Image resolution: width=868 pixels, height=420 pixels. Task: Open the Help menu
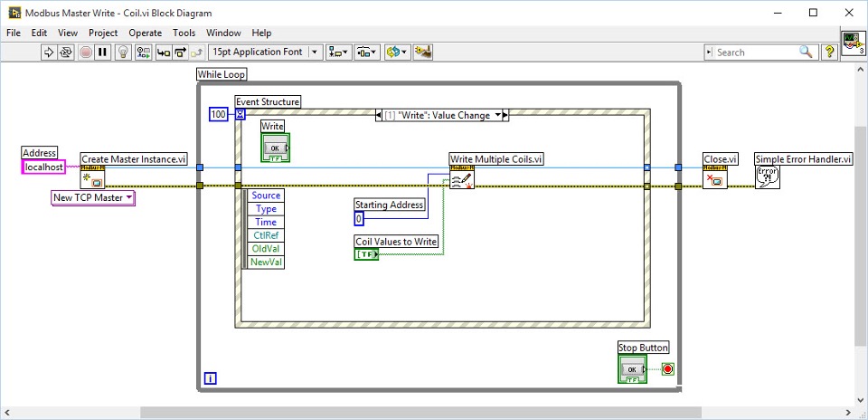click(x=261, y=33)
